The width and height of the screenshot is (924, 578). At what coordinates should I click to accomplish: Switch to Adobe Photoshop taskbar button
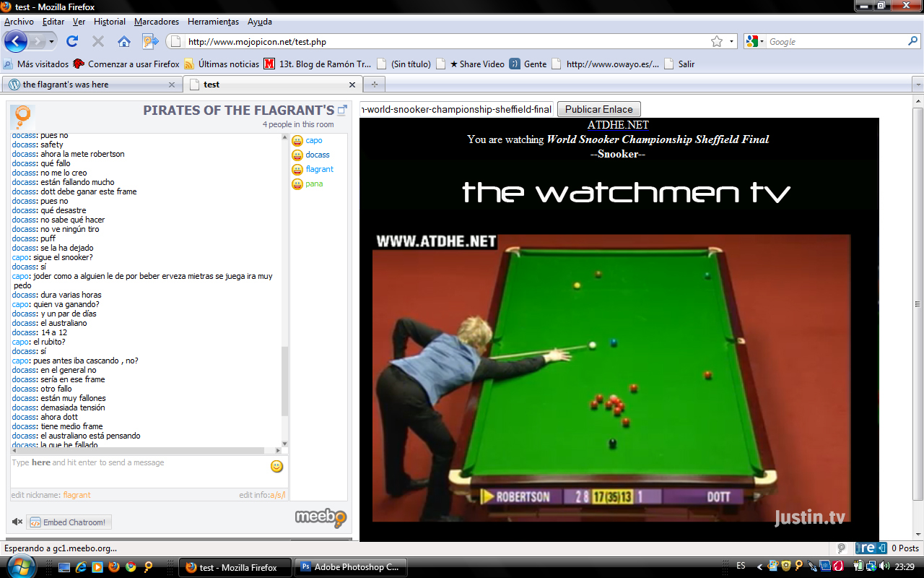350,567
